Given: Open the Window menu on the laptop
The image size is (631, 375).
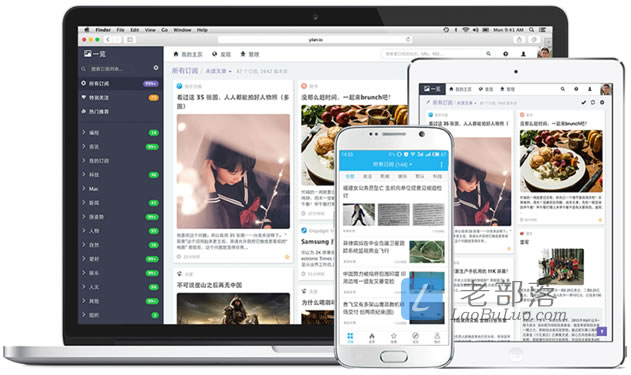Looking at the screenshot, I should 182,30.
